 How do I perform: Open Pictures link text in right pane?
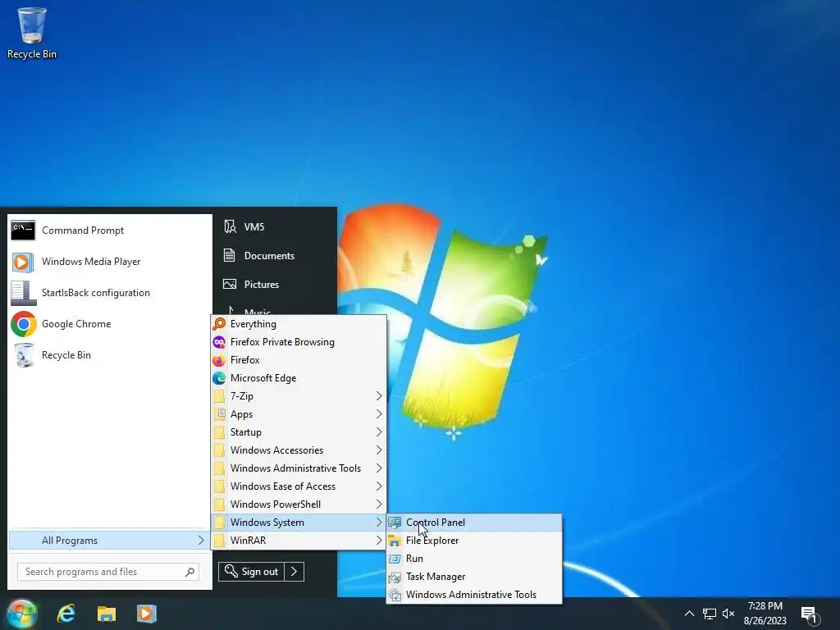262,285
